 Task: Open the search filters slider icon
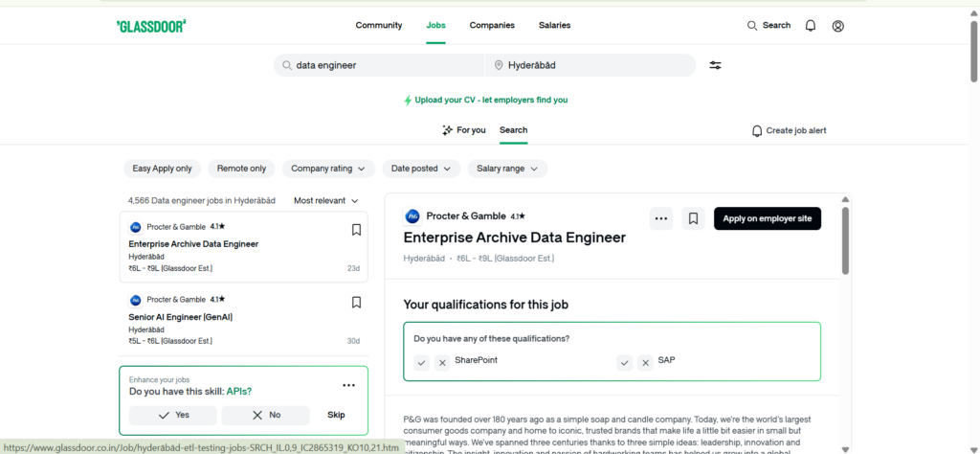716,65
